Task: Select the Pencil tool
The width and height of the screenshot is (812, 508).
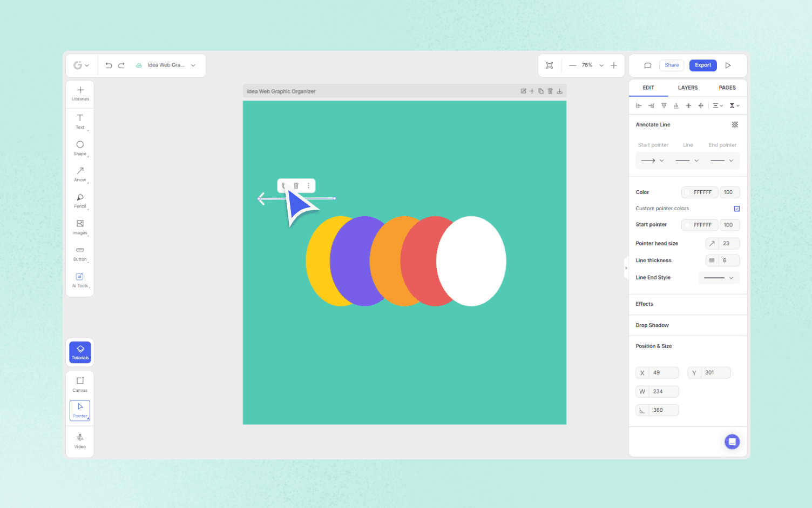Action: [x=80, y=200]
